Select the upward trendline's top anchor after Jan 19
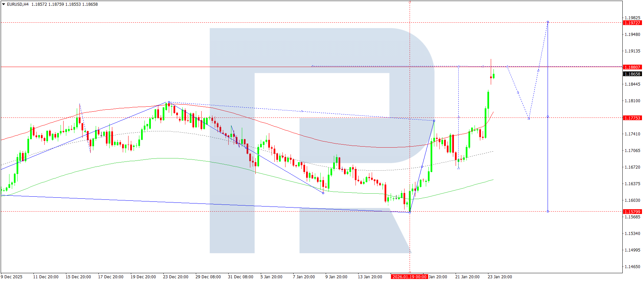 pos(434,121)
